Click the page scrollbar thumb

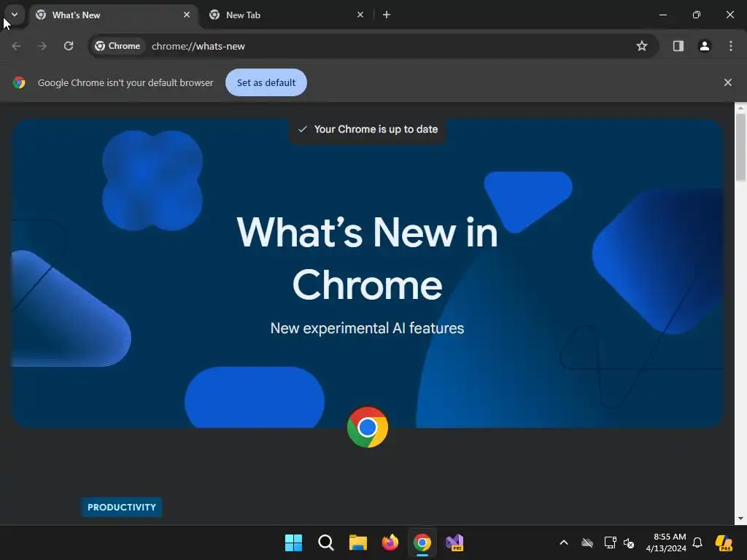(x=740, y=147)
